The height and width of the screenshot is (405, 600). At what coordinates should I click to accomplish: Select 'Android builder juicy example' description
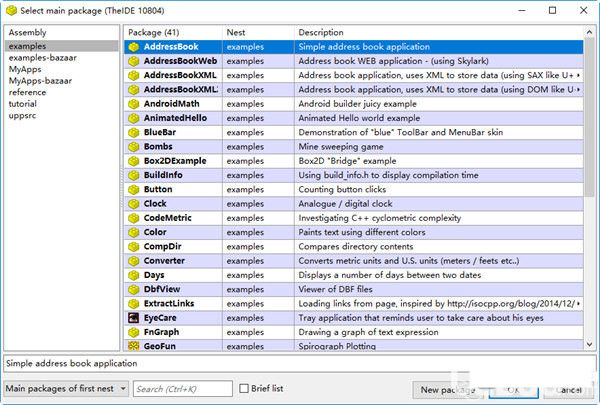357,104
